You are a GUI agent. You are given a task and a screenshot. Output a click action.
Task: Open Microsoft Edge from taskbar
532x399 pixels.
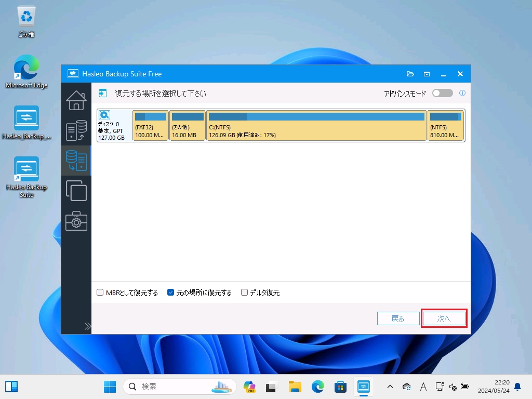click(318, 387)
